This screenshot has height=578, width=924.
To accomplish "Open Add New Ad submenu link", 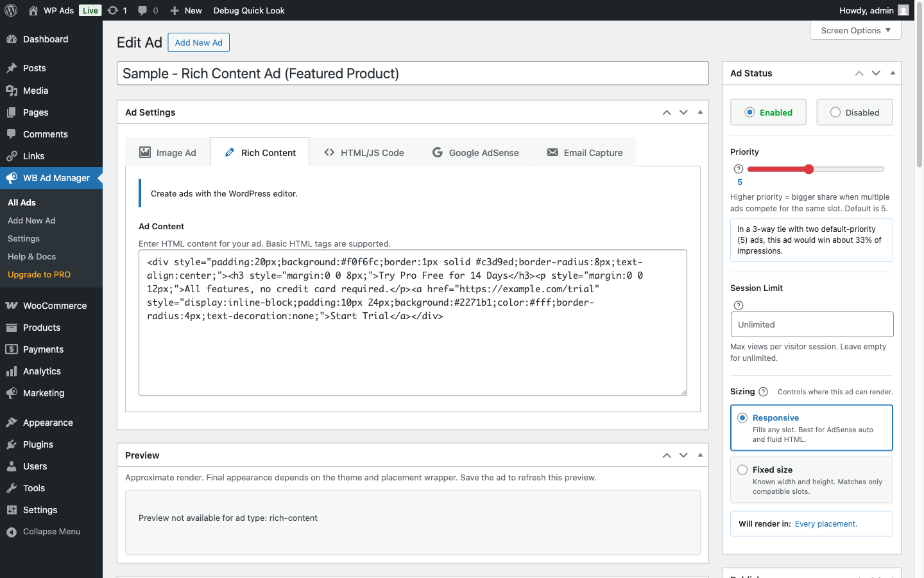I will [x=31, y=220].
